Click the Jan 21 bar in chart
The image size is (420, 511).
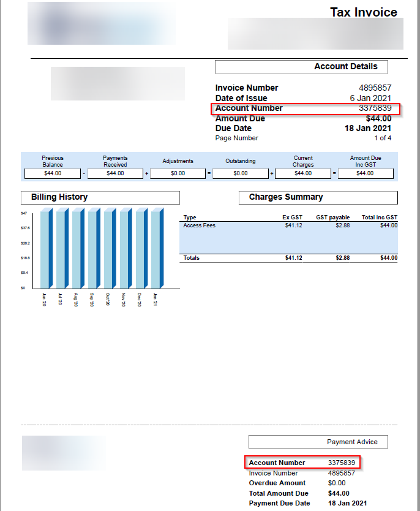(157, 248)
